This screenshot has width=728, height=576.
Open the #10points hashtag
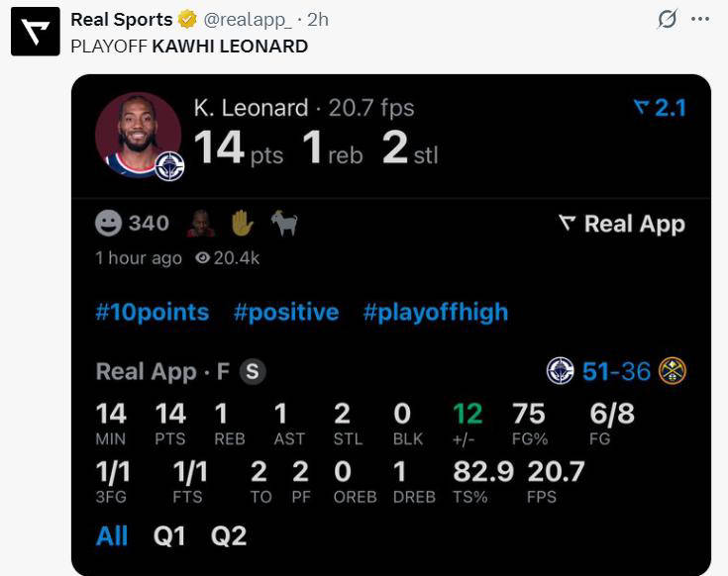153,313
